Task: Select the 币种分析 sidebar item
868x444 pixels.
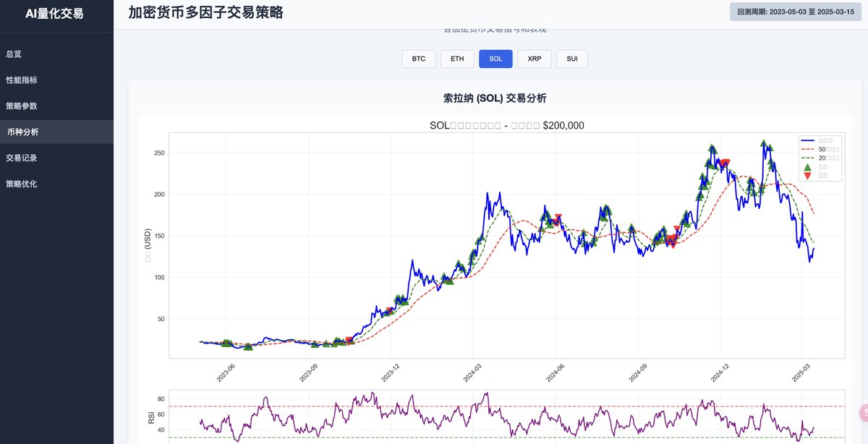Action: click(x=56, y=132)
